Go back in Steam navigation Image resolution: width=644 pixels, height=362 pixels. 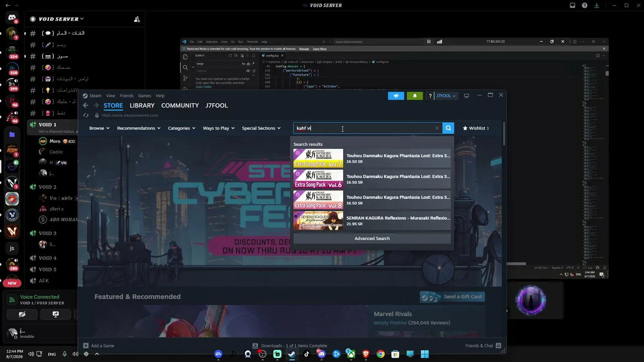point(86,106)
